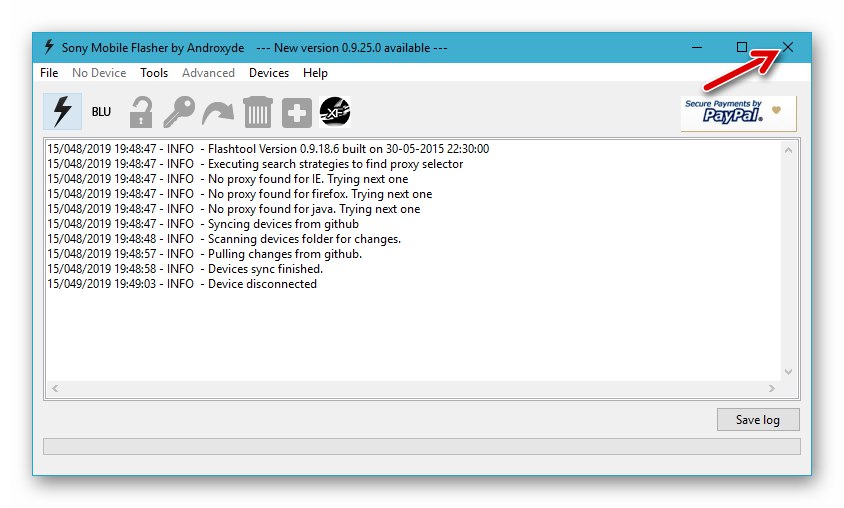
Task: Minimize the Sony Mobile Flasher window
Action: point(697,47)
